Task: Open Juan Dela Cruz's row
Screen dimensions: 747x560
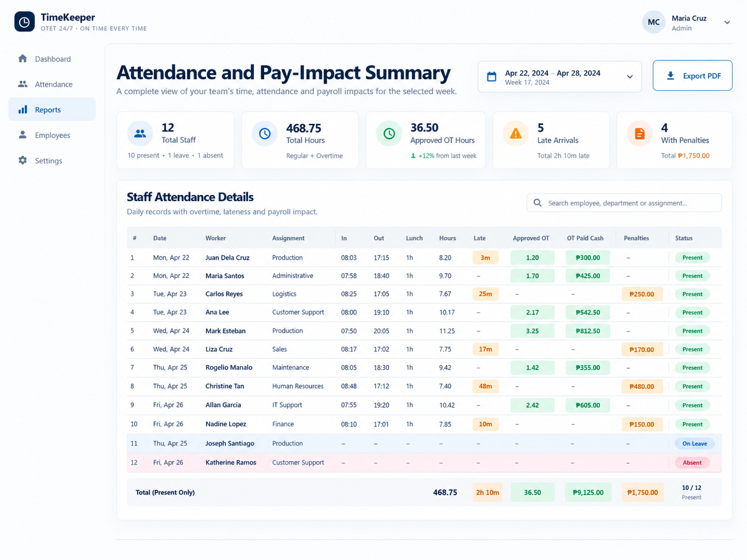Action: [x=424, y=257]
